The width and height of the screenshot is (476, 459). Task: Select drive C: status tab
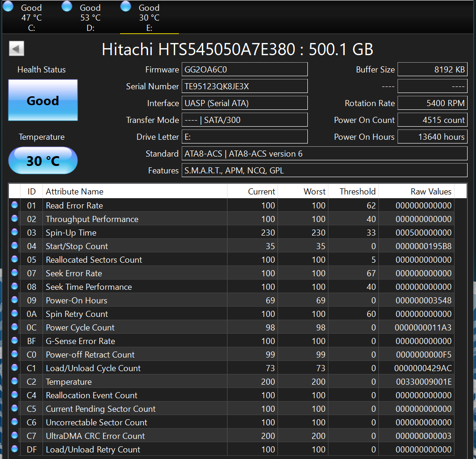click(x=31, y=18)
